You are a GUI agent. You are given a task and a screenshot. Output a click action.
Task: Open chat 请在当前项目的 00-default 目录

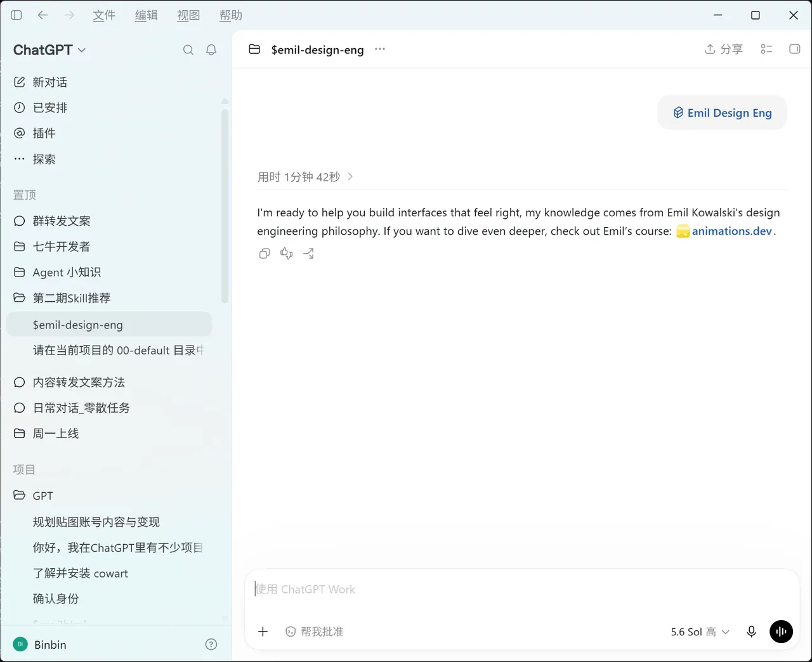(x=109, y=351)
